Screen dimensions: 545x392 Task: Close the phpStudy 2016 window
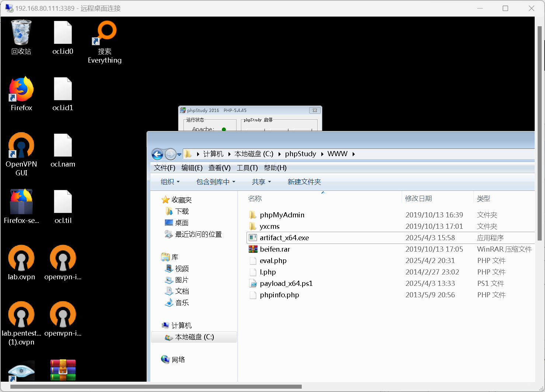[315, 110]
